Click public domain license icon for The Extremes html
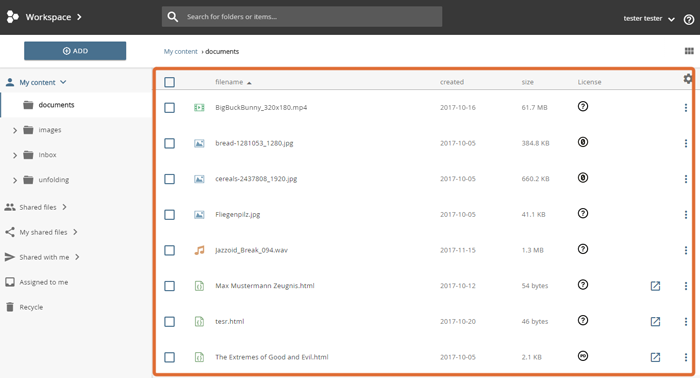Viewport: 700px width, 378px height. click(583, 356)
